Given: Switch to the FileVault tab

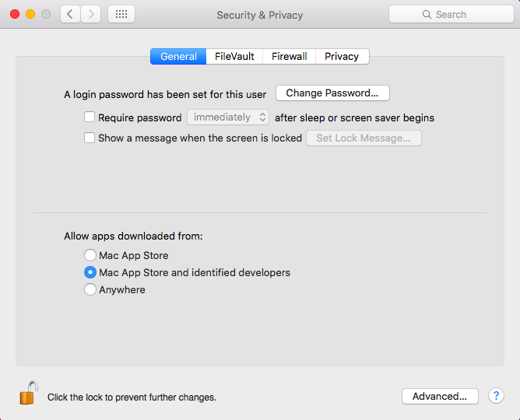Looking at the screenshot, I should (234, 56).
